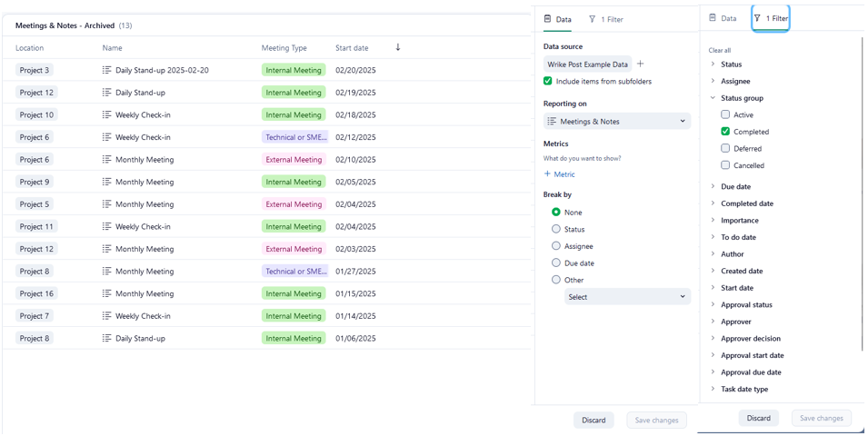This screenshot has height=436, width=868.
Task: Check the Deferred status group box
Action: (x=725, y=149)
